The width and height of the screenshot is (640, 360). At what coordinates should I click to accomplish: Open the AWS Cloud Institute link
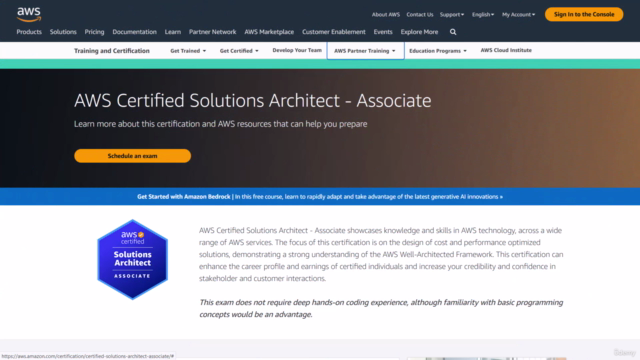point(506,50)
